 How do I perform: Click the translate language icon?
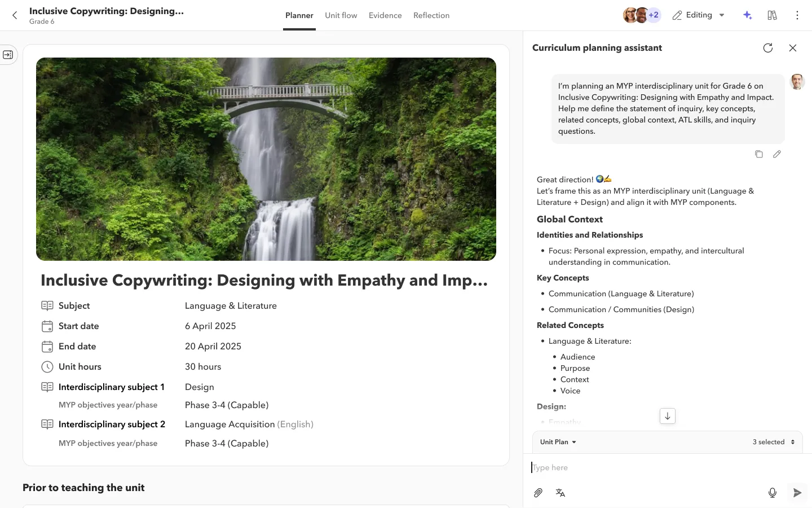[560, 493]
